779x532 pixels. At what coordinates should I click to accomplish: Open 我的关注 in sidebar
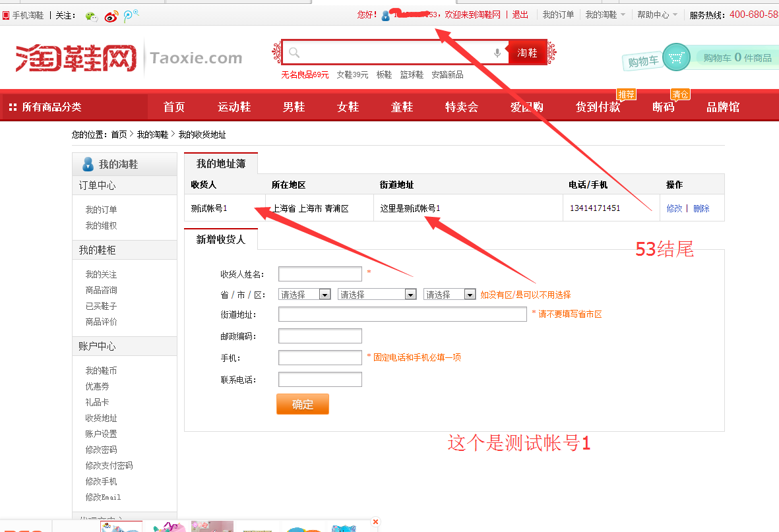pyautogui.click(x=101, y=274)
